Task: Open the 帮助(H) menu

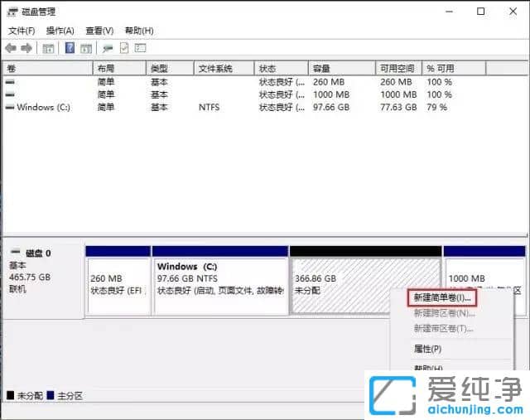Action: (139, 31)
